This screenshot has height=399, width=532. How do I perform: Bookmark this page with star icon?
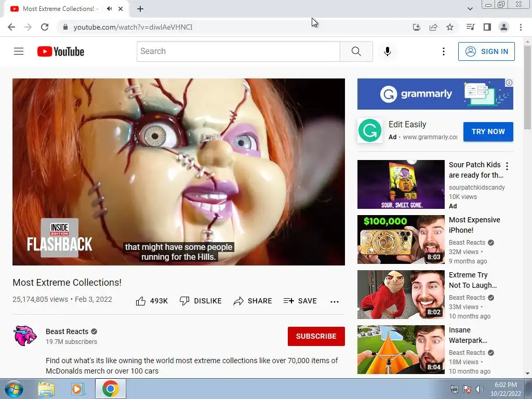450,27
